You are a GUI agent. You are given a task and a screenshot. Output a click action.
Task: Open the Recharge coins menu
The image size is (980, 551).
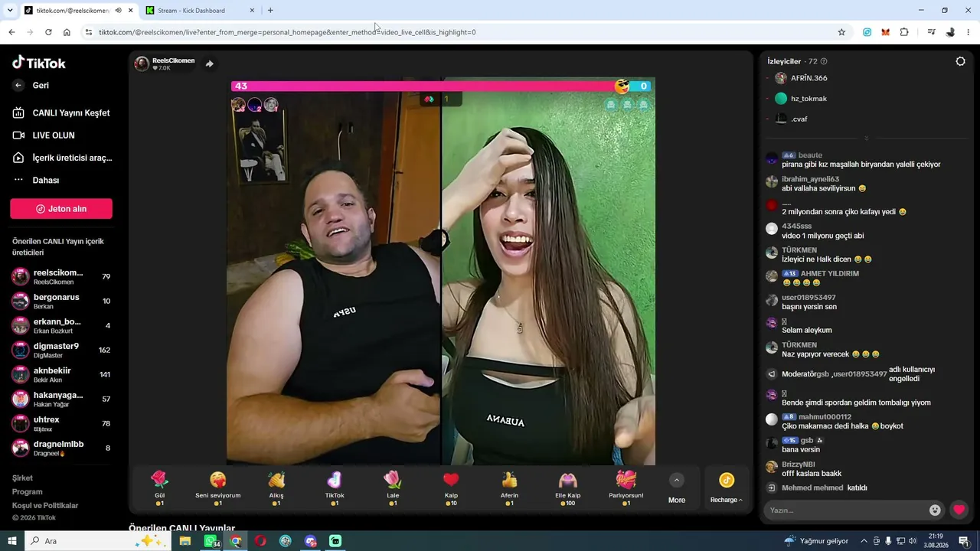pos(726,487)
